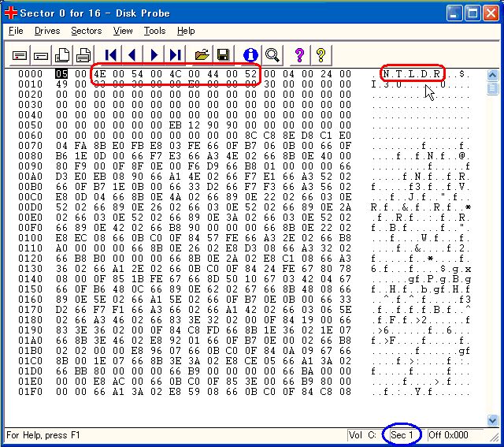This screenshot has height=447, width=504.
Task: Open the Help menu
Action: (x=186, y=31)
